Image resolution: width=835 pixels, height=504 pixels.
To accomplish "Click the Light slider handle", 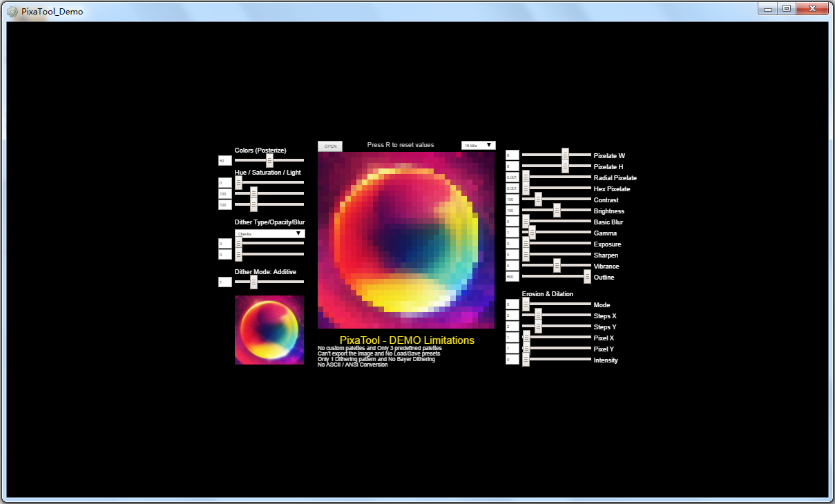I will coord(253,204).
